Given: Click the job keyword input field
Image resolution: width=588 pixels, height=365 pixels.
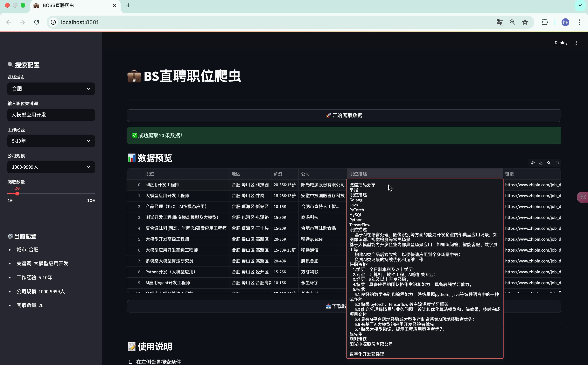Looking at the screenshot, I should pyautogui.click(x=51, y=115).
